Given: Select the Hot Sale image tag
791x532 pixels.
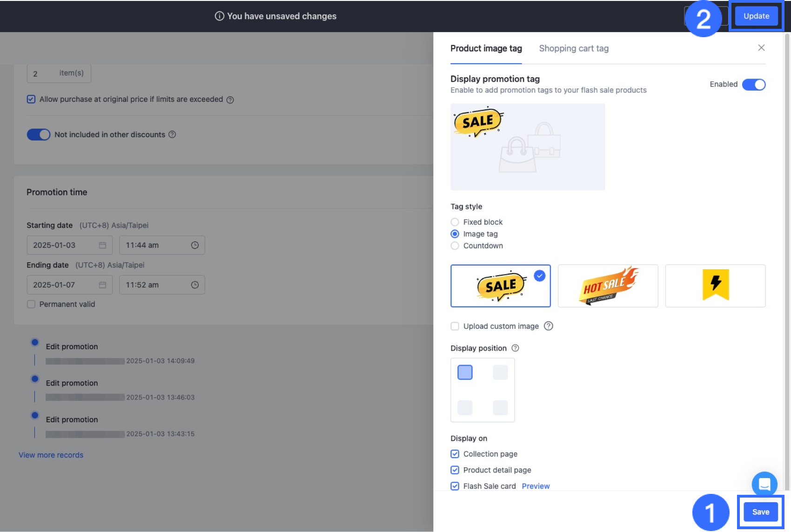Looking at the screenshot, I should coord(608,286).
